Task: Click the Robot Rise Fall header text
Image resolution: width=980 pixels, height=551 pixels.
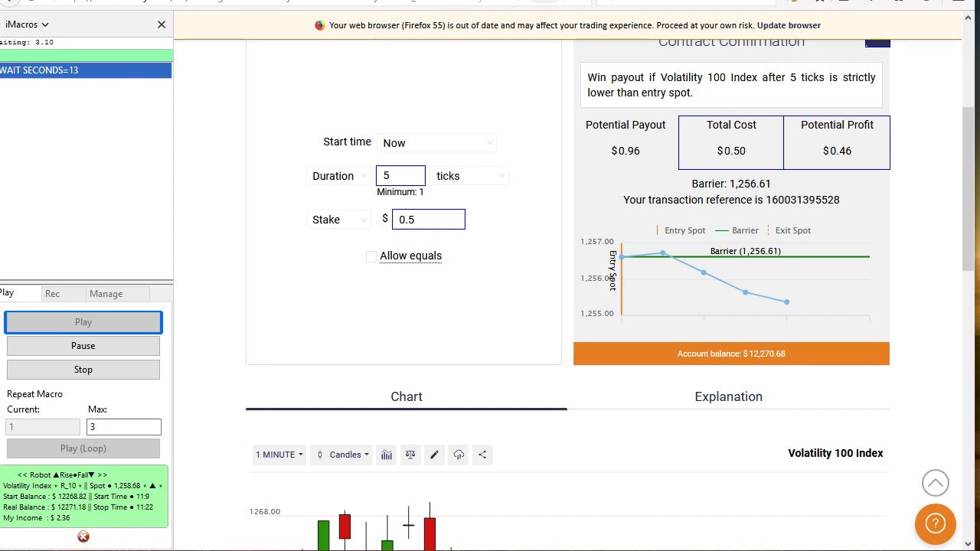Action: (x=62, y=475)
